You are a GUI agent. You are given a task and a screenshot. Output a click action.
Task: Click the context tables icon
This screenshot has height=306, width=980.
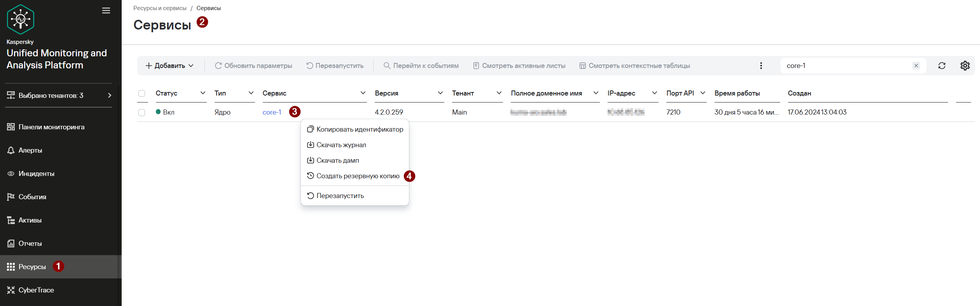[x=583, y=66]
